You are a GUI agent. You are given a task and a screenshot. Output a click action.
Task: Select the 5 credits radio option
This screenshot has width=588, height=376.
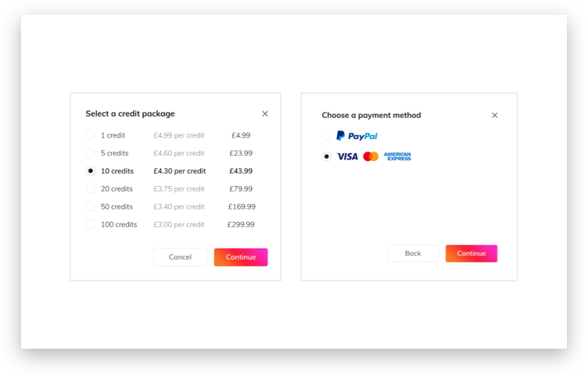click(91, 153)
